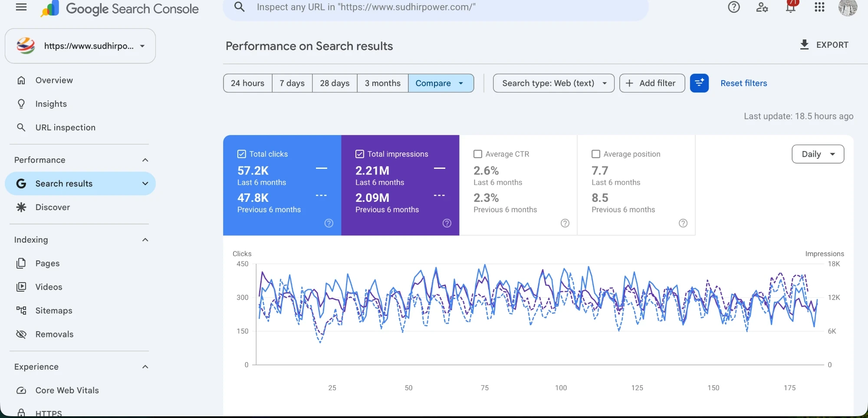Viewport: 868px width, 418px height.
Task: Click the Google G icon beside Search results
Action: 21,184
